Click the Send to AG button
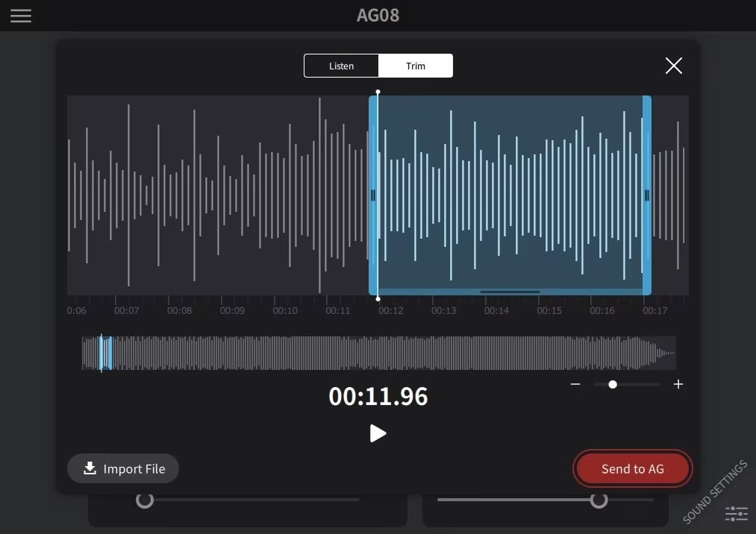The height and width of the screenshot is (534, 756). (x=632, y=468)
